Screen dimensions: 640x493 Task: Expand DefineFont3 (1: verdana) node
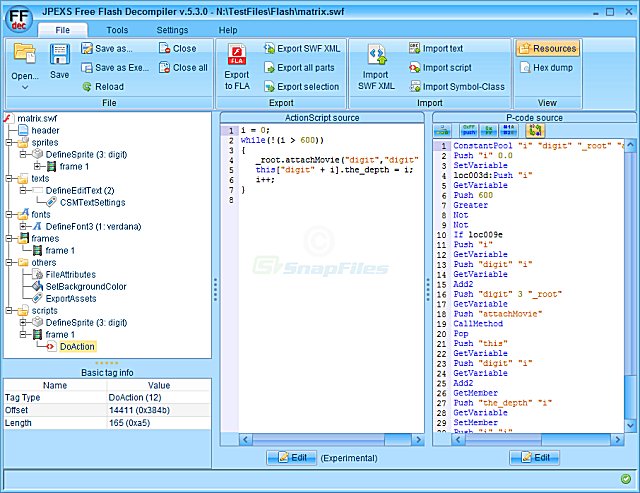[23, 226]
